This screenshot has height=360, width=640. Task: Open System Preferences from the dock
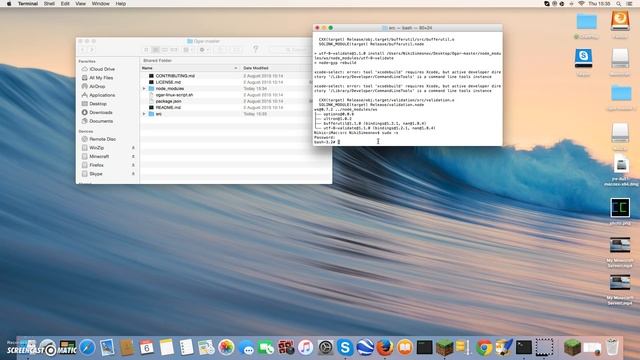point(325,348)
